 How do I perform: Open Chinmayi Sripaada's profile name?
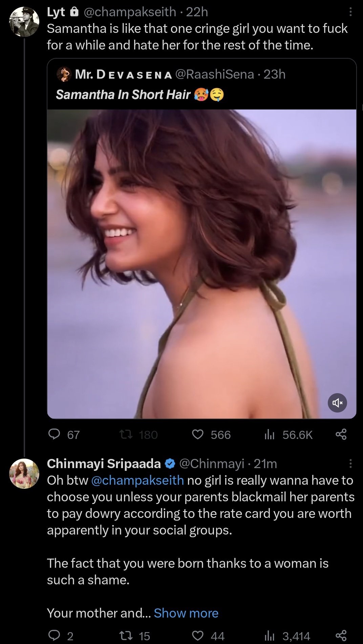pyautogui.click(x=104, y=463)
